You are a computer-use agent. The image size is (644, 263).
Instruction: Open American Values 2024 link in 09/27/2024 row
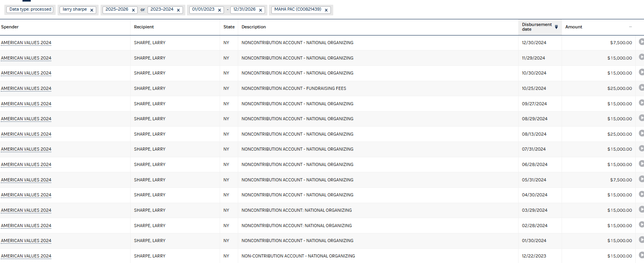coord(26,104)
